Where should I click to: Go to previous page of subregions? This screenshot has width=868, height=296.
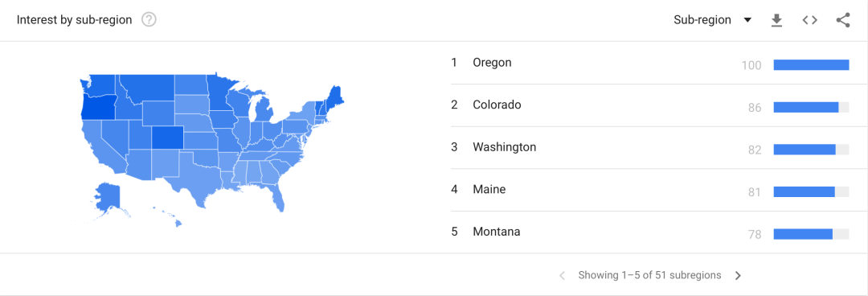click(x=562, y=276)
